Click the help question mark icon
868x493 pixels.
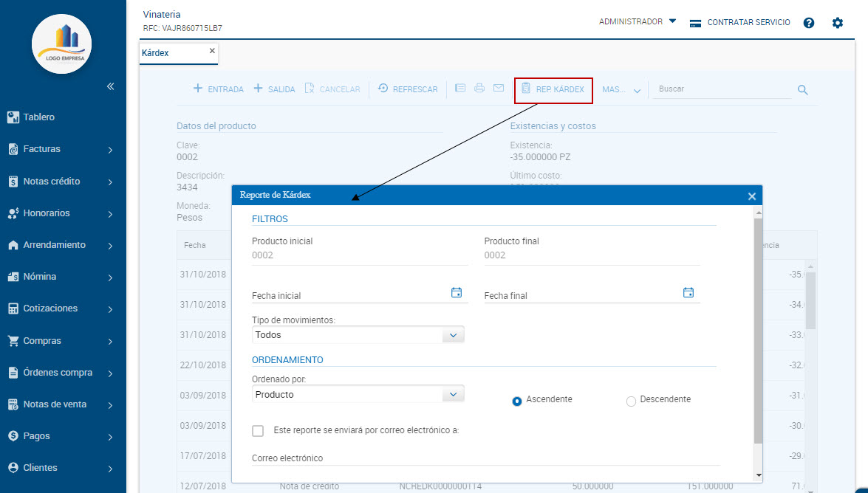[x=809, y=23]
